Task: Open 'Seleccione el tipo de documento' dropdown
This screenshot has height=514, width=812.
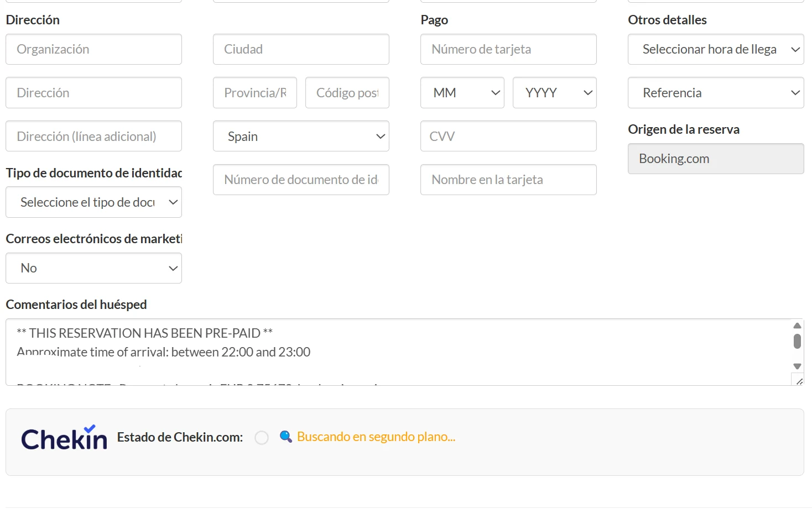Action: click(93, 202)
